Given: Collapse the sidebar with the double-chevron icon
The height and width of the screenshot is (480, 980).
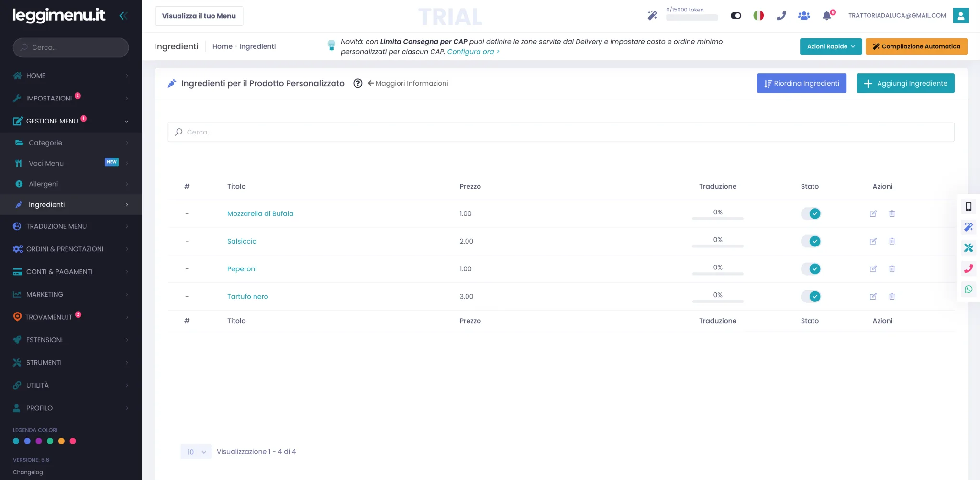Looking at the screenshot, I should (x=123, y=16).
